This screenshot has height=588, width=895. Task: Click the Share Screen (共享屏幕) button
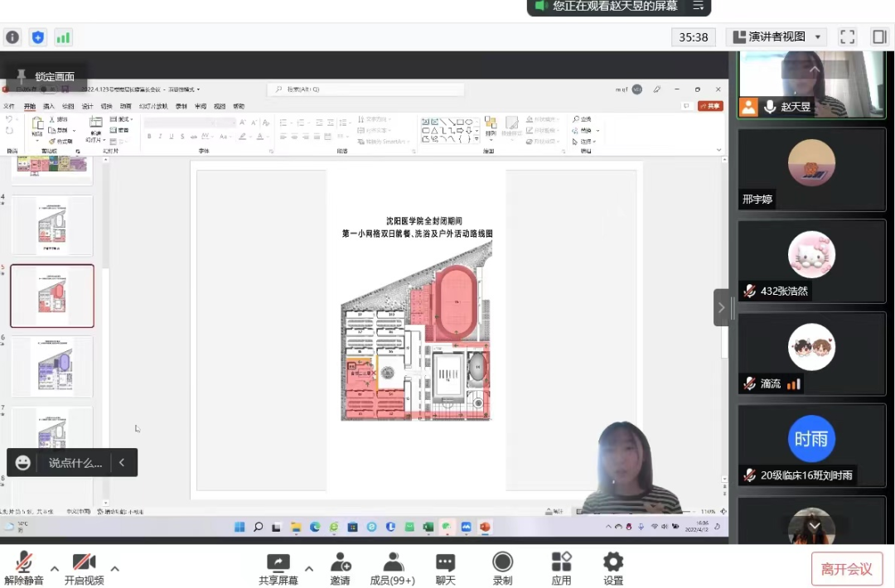pyautogui.click(x=278, y=568)
